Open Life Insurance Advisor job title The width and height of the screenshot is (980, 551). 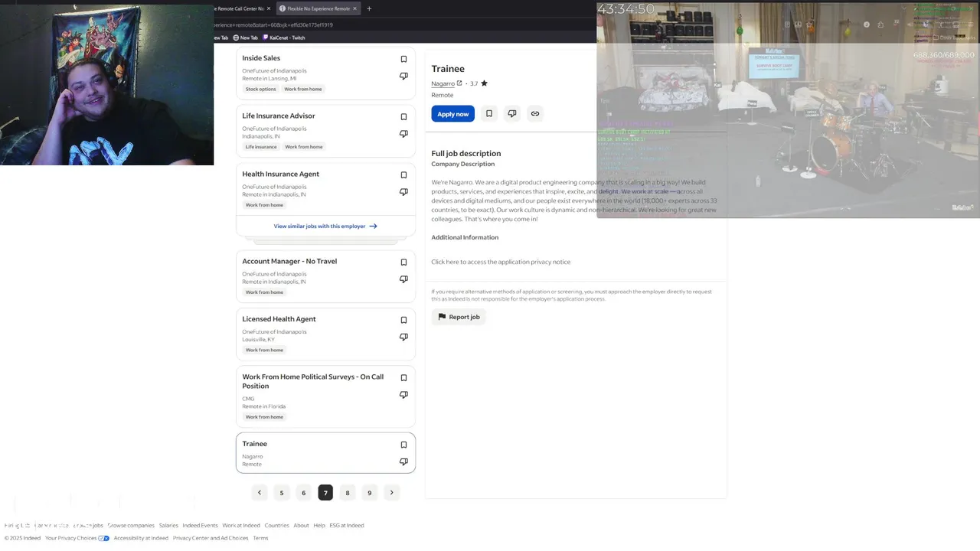pyautogui.click(x=279, y=116)
